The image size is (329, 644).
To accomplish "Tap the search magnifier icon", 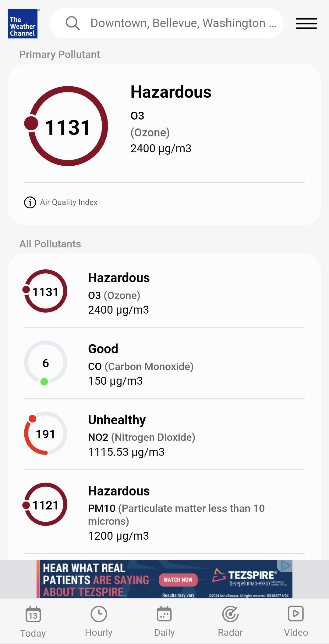I will [73, 23].
